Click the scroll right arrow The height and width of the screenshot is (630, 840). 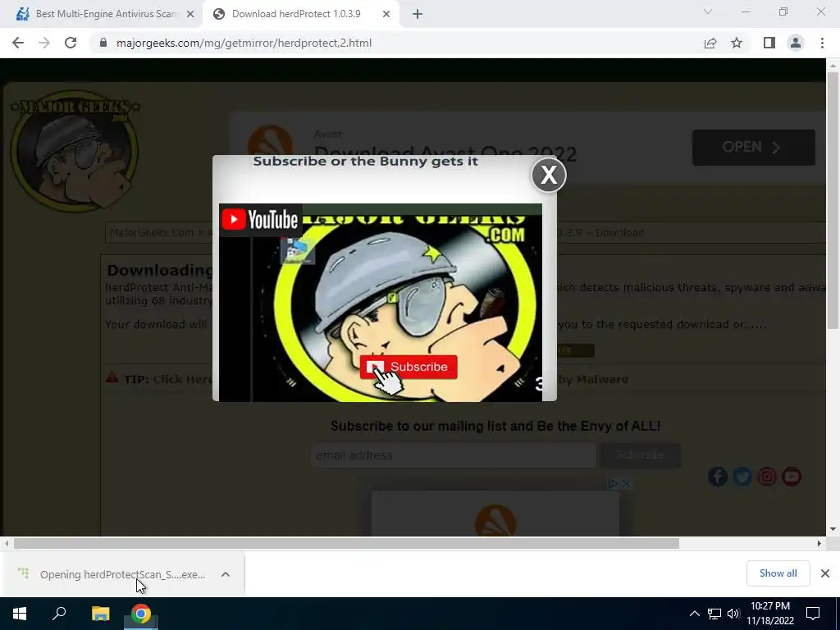819,543
